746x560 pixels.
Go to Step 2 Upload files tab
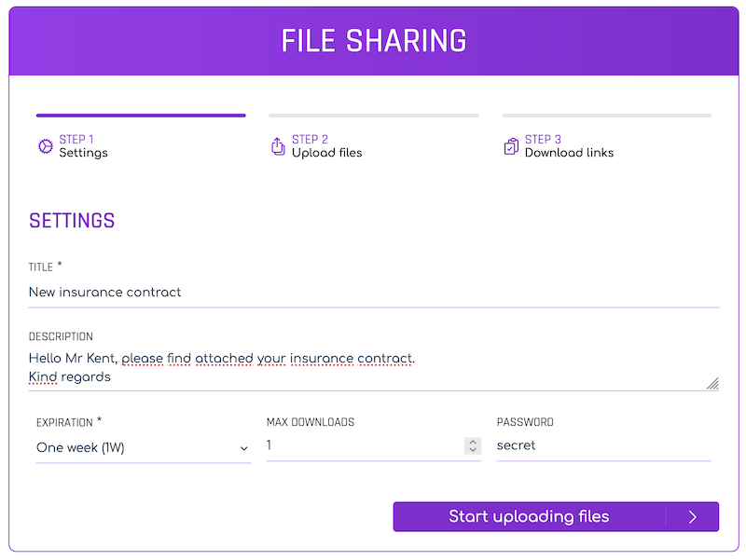pyautogui.click(x=327, y=146)
